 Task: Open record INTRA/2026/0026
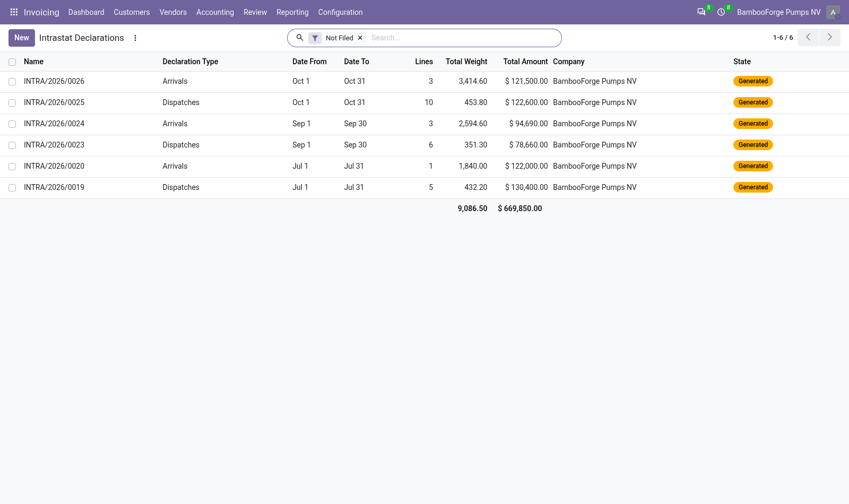54,81
